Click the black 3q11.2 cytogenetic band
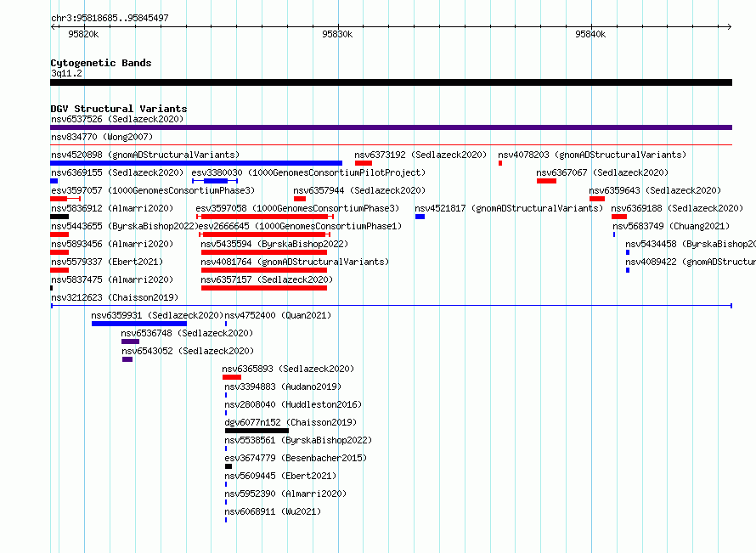Image resolution: width=756 pixels, height=553 pixels. (391, 82)
